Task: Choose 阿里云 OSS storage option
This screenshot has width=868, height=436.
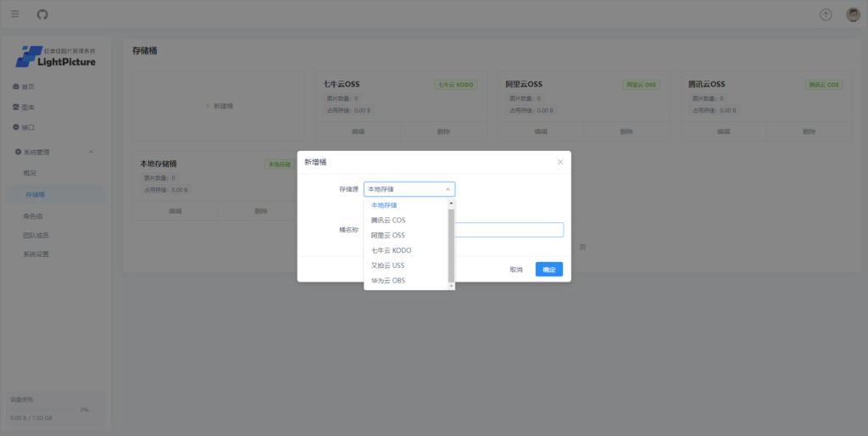Action: [x=388, y=235]
